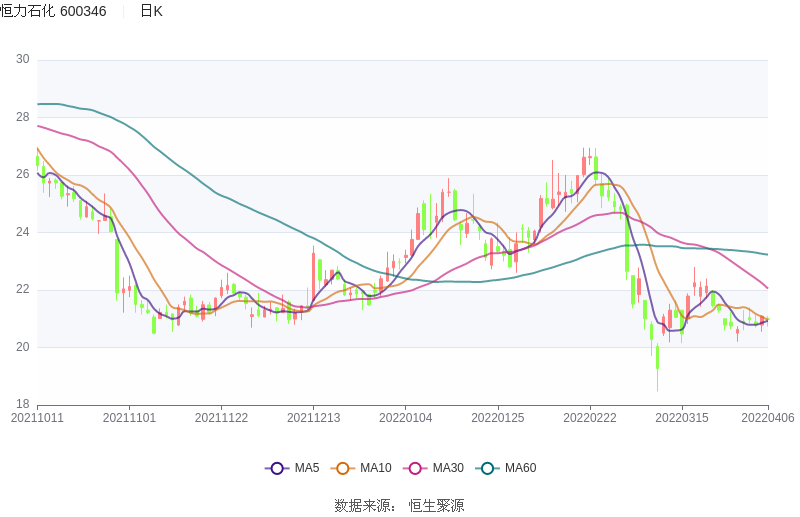Toggle the MA10 orange legend circle marker
This screenshot has width=800, height=517.
point(343,468)
